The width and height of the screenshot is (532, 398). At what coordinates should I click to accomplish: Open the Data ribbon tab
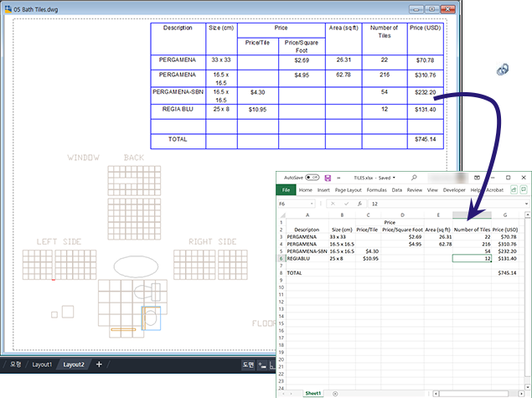[x=396, y=190]
